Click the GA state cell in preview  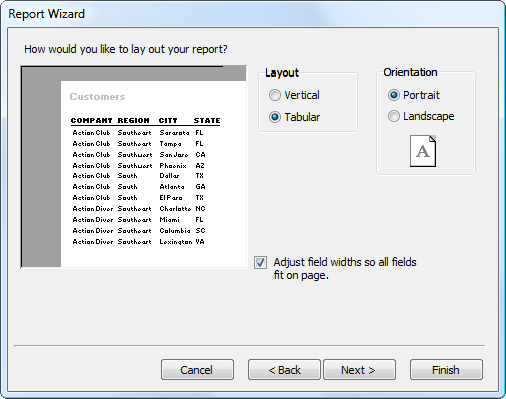click(200, 187)
